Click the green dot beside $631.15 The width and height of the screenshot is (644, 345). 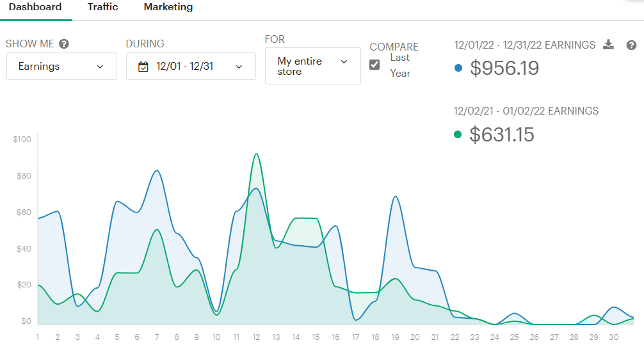(x=457, y=134)
